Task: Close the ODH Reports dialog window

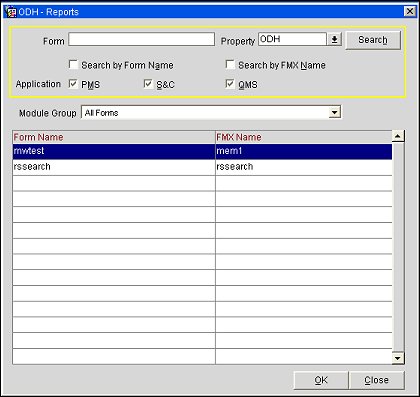Action: (x=410, y=12)
